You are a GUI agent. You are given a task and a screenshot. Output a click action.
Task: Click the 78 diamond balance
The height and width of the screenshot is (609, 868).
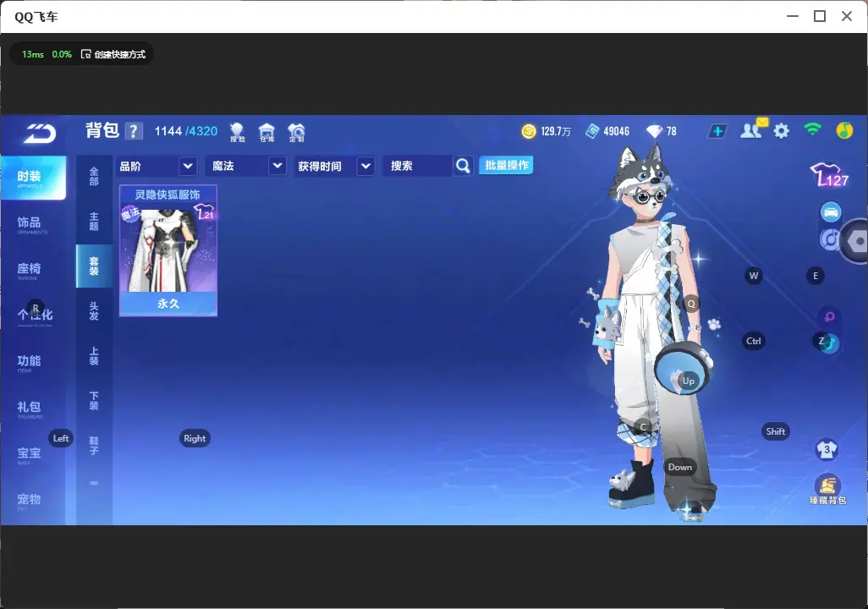point(672,131)
